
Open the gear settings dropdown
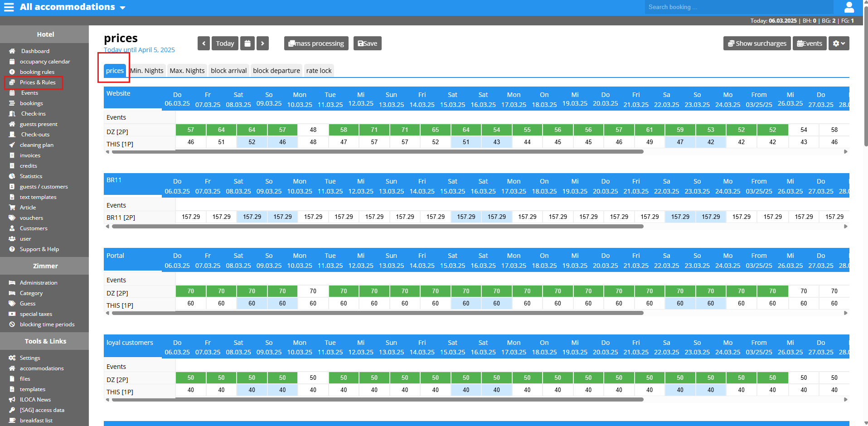(839, 44)
